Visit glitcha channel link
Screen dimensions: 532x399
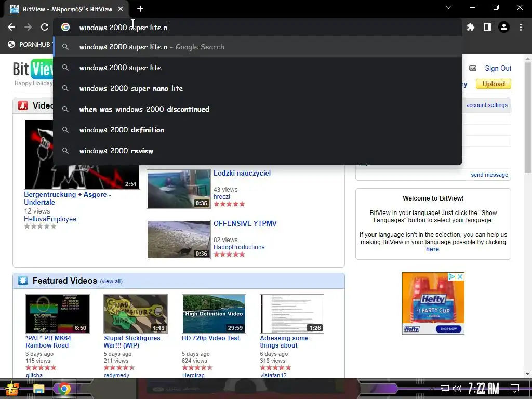coord(34,375)
